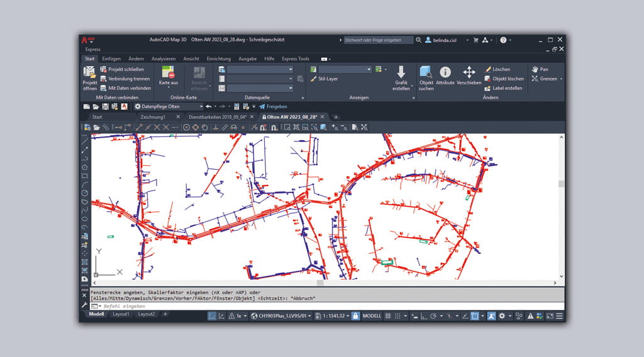644x357 pixels.
Task: Open the Attribute info icon
Action: [x=445, y=72]
